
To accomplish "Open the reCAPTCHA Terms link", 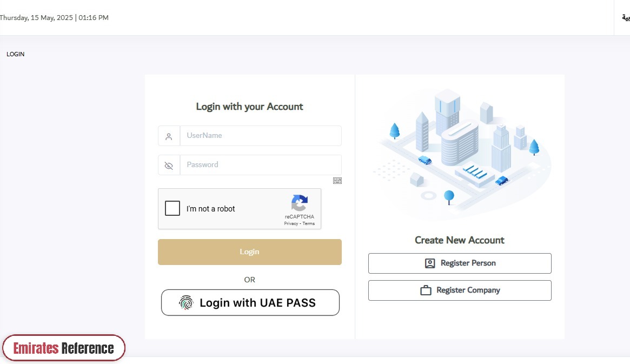I will pyautogui.click(x=309, y=223).
